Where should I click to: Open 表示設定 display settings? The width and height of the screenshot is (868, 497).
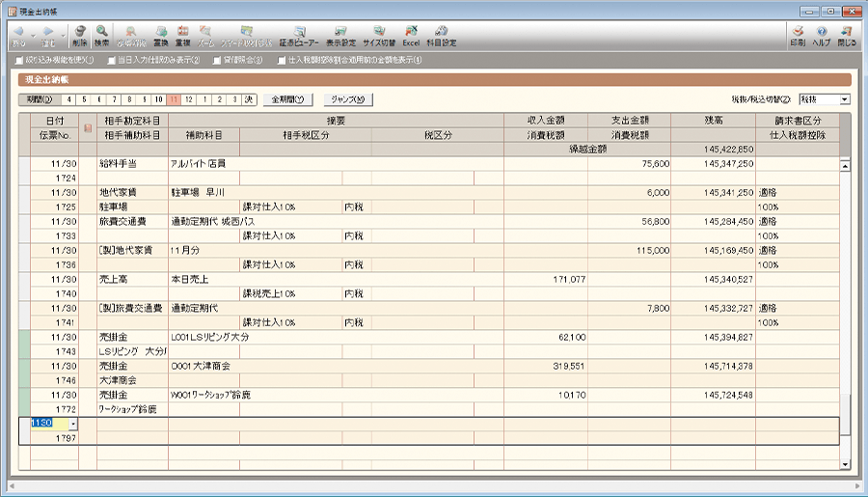[x=340, y=36]
